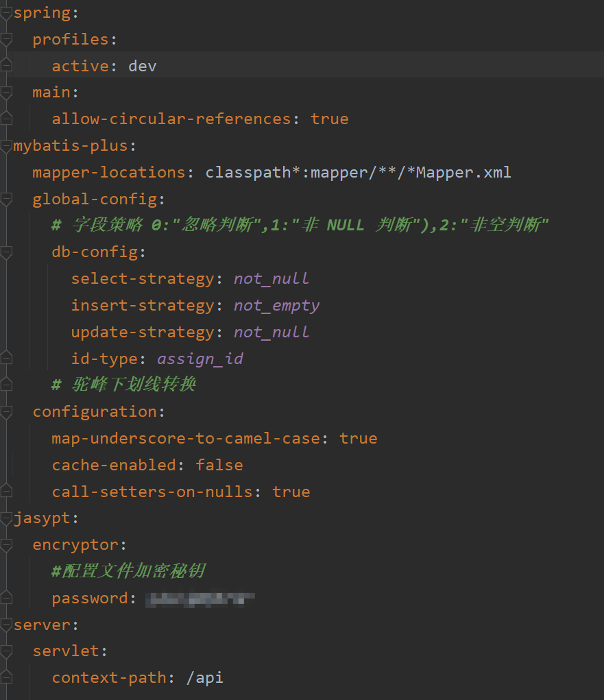Click the "assign_id" value
The height and width of the screenshot is (700, 604).
(200, 359)
